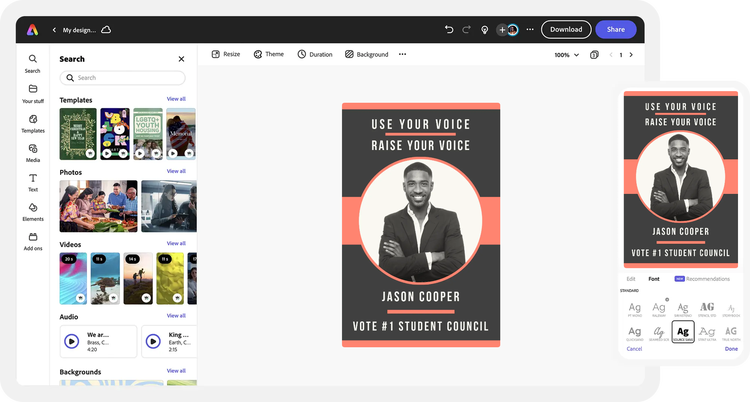Open Add ons in the sidebar
Screen dimensions: 750x402
point(33,242)
